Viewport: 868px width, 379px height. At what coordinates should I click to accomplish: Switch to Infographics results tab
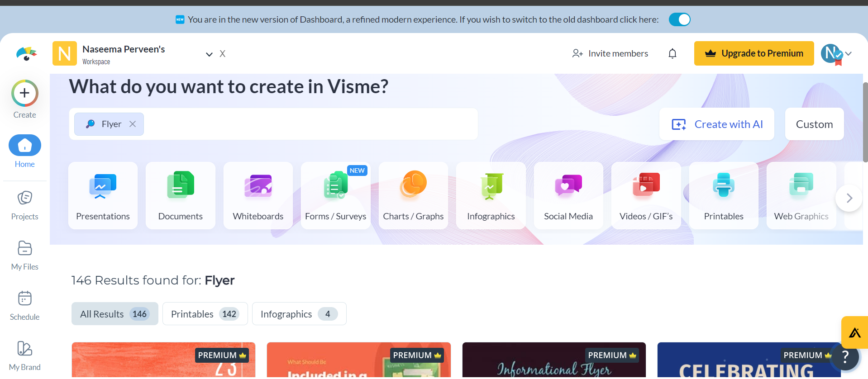point(299,314)
